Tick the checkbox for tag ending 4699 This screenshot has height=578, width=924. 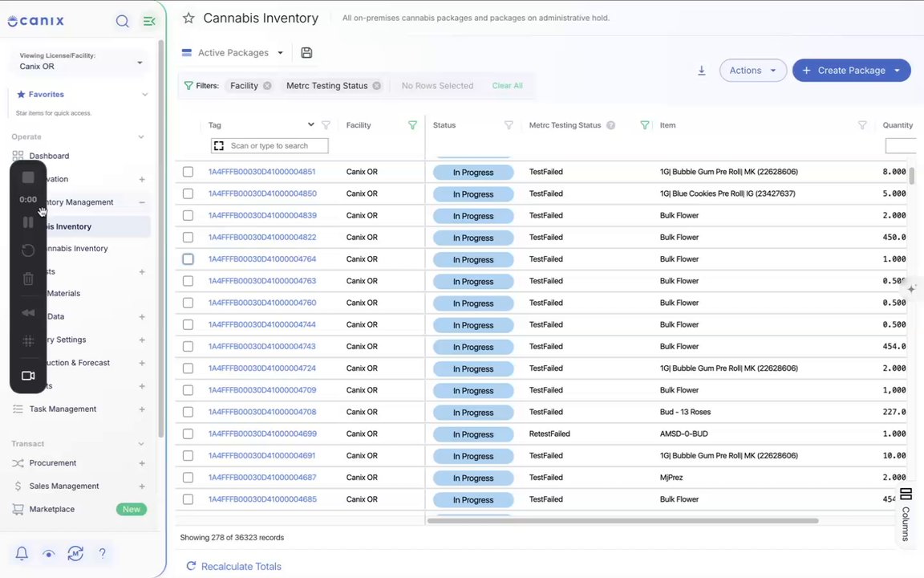tap(188, 433)
